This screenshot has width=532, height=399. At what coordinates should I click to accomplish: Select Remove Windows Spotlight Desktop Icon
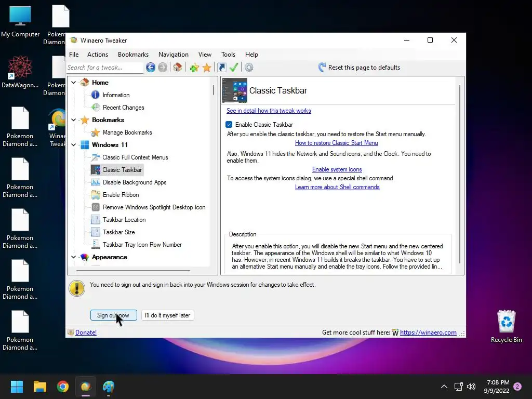154,207
